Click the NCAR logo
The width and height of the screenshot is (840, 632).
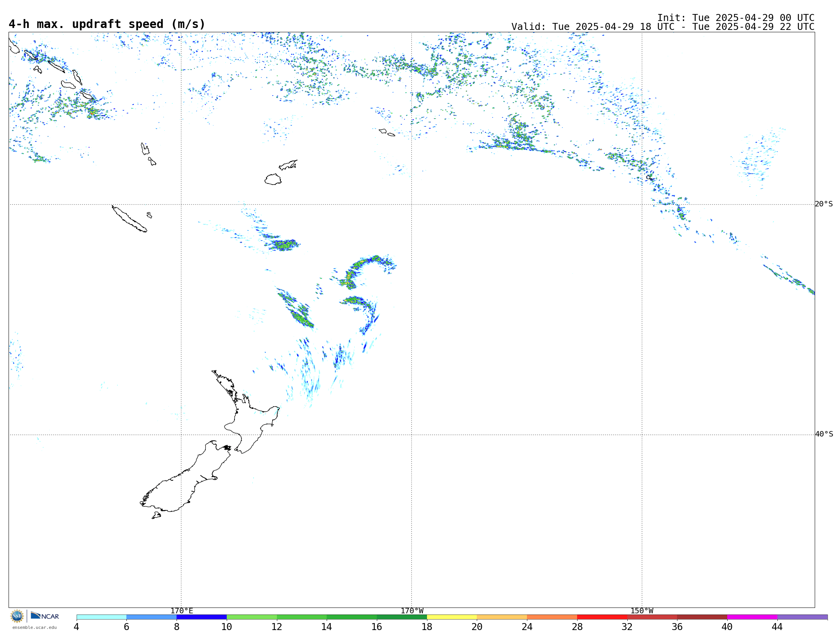tap(45, 616)
